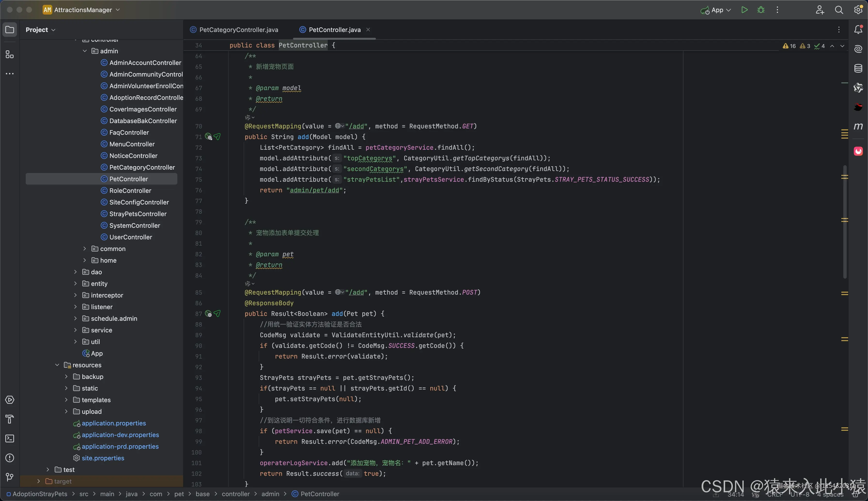Open the Maven tool window icon

click(x=858, y=126)
